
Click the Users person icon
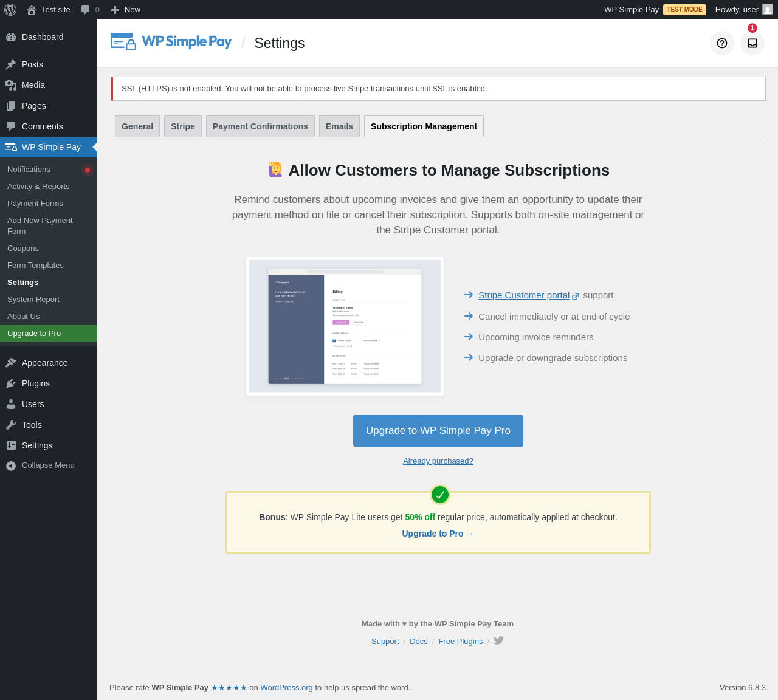[11, 404]
